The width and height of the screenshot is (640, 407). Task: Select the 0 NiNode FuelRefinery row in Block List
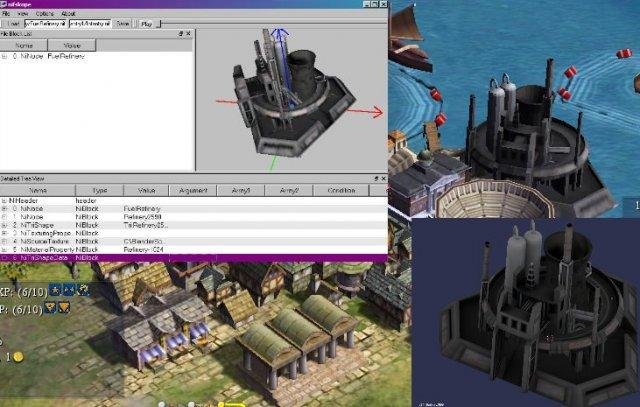pyautogui.click(x=96, y=56)
